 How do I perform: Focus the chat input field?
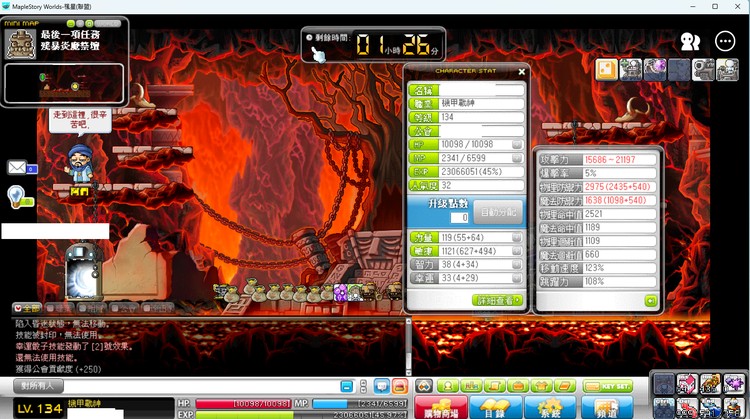pyautogui.click(x=201, y=386)
